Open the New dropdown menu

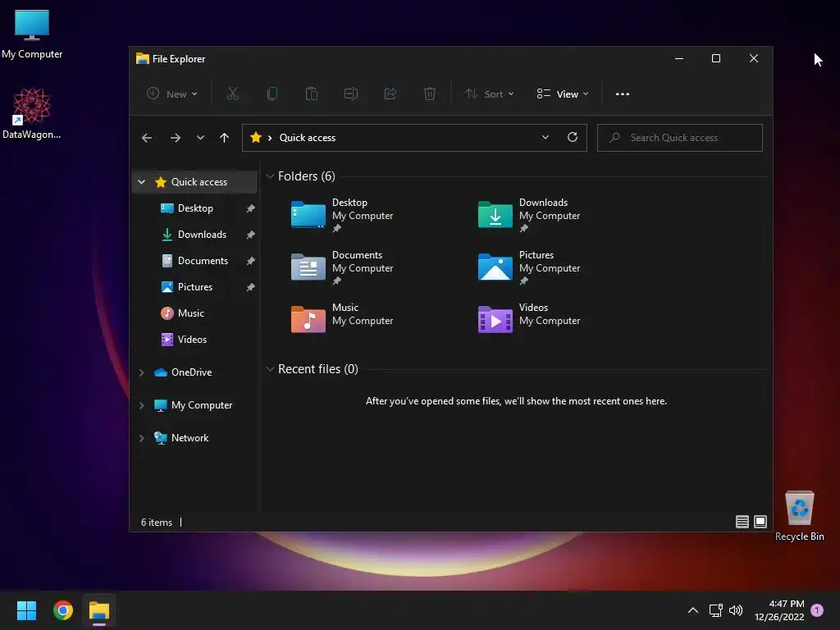tap(172, 94)
